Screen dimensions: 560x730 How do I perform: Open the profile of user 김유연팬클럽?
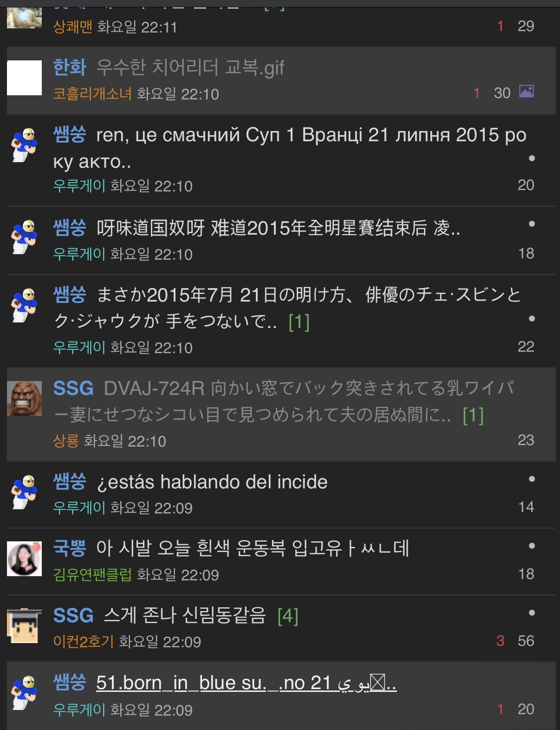[92, 575]
